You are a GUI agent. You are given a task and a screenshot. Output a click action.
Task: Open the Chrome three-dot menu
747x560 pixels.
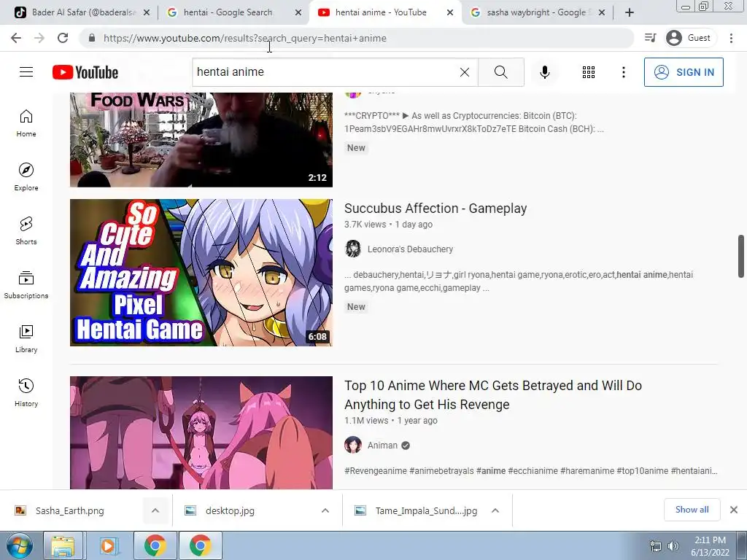click(731, 38)
